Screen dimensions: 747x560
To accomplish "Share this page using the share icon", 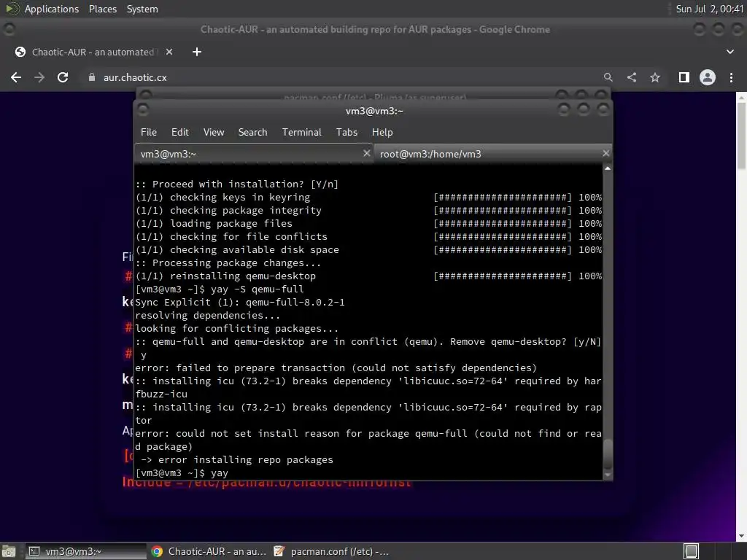I will coord(632,77).
